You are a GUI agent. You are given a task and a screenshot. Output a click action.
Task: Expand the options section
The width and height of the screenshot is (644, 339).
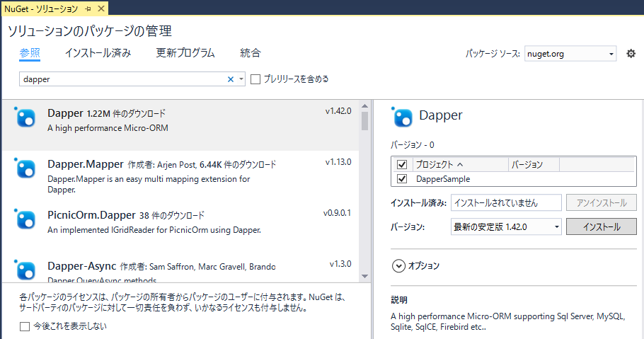point(398,266)
